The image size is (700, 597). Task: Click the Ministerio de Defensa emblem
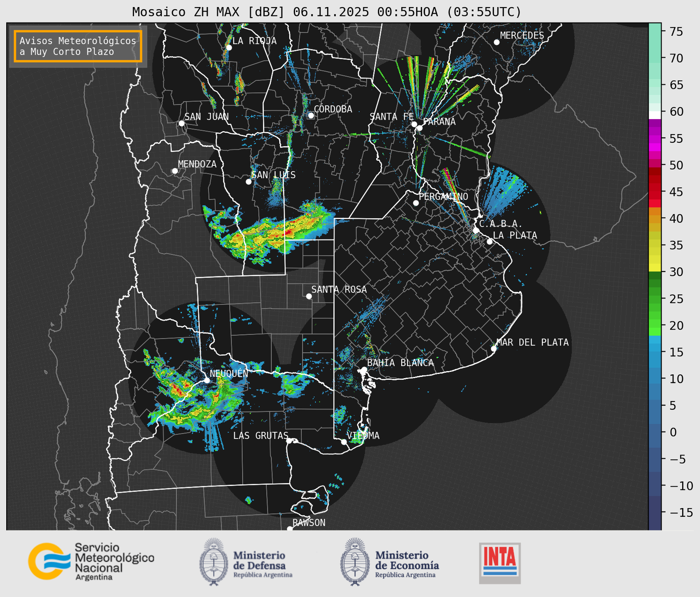click(214, 562)
